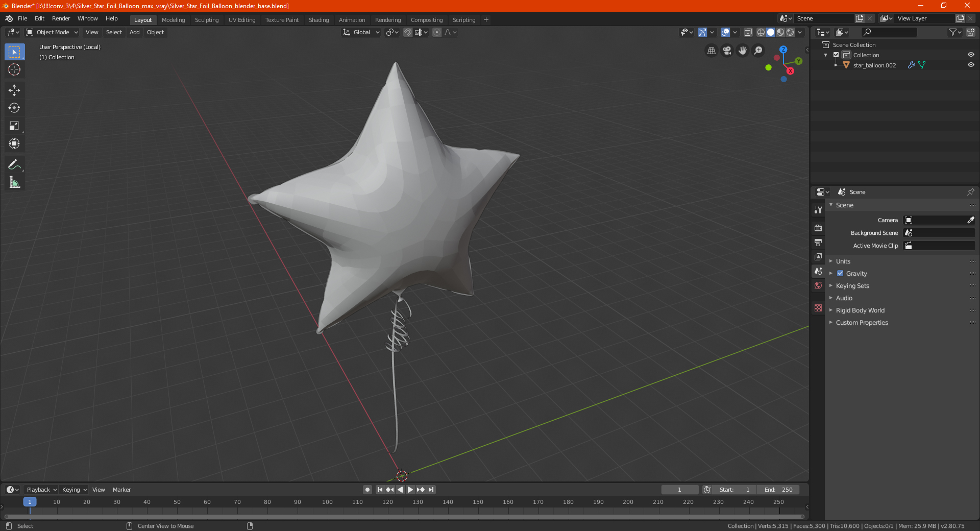Switch to solid shading mode
The height and width of the screenshot is (531, 980).
771,32
